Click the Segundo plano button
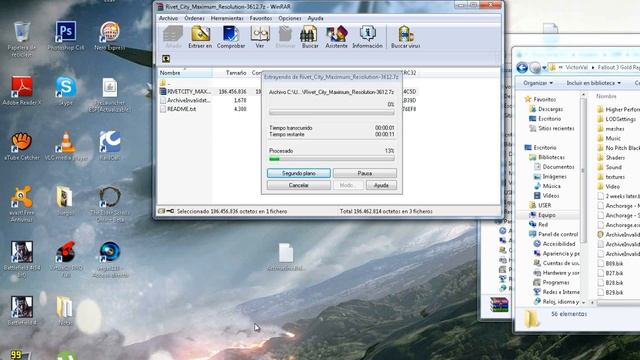 [299, 173]
